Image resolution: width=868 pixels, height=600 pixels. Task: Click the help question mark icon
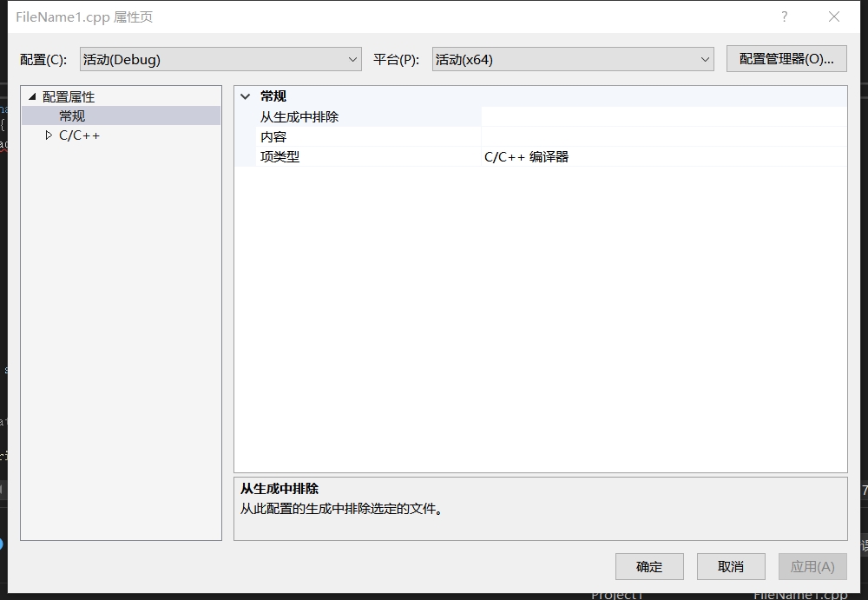click(785, 16)
